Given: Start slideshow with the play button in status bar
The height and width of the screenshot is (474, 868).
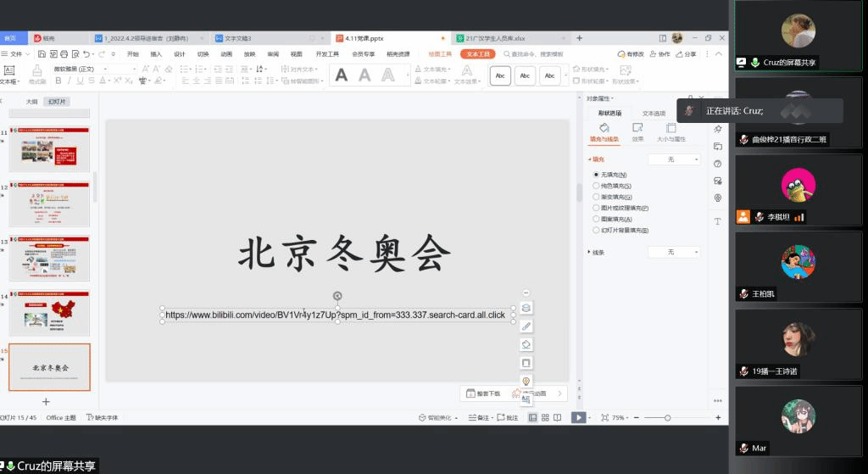Looking at the screenshot, I should coord(577,417).
